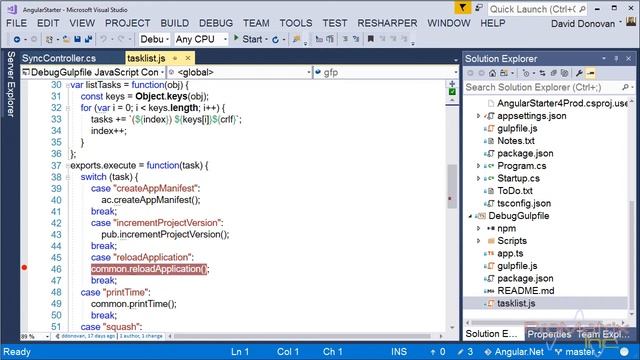Switch to the Team Explorer tab
This screenshot has height=360, width=640.
603,334
